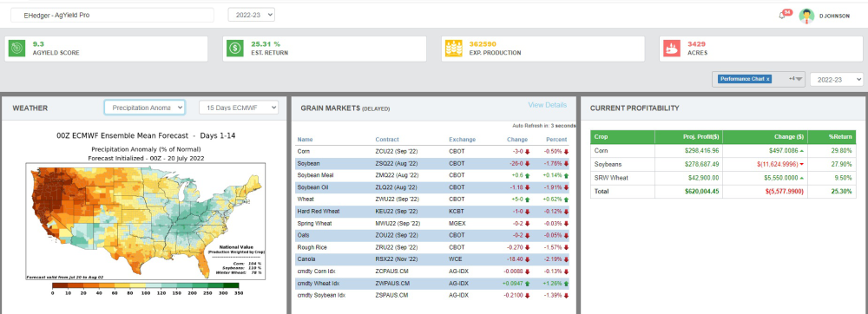Open the top 2022-23 season dropdown

click(252, 15)
